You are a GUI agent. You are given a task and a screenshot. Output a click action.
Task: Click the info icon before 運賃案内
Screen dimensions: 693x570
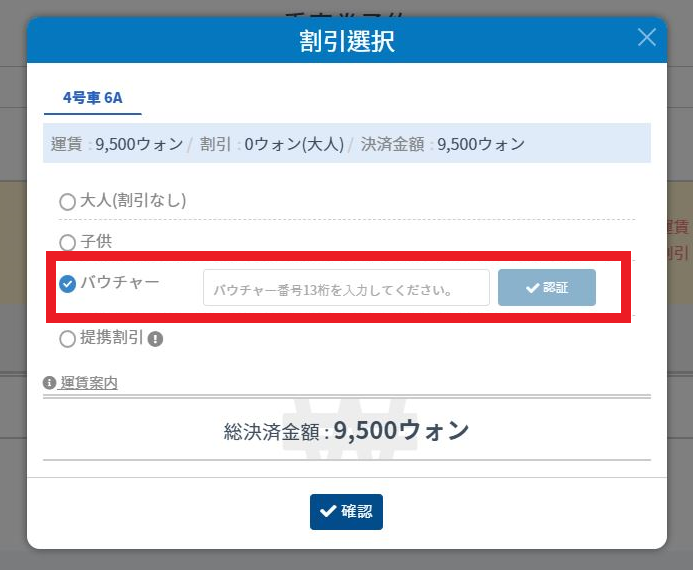pyautogui.click(x=49, y=383)
